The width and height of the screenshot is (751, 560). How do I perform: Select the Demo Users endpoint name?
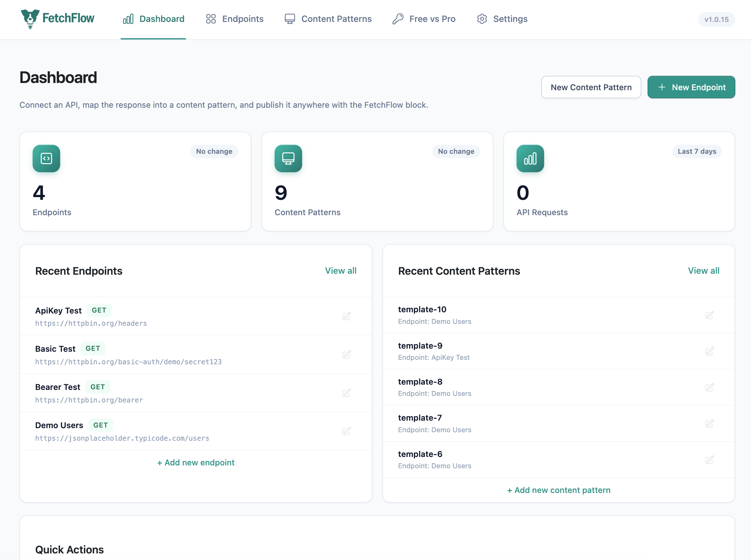[59, 425]
